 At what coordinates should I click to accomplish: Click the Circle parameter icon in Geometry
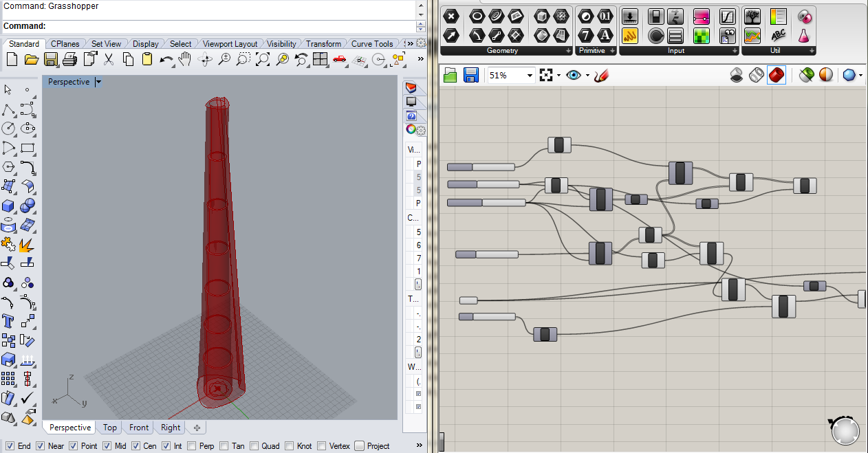pos(476,16)
